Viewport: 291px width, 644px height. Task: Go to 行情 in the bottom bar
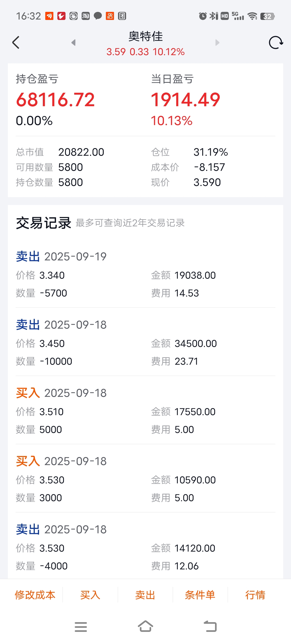255,595
